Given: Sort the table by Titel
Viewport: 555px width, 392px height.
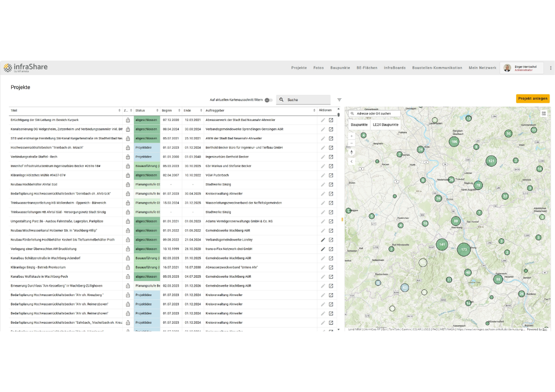Looking at the screenshot, I should (119, 110).
